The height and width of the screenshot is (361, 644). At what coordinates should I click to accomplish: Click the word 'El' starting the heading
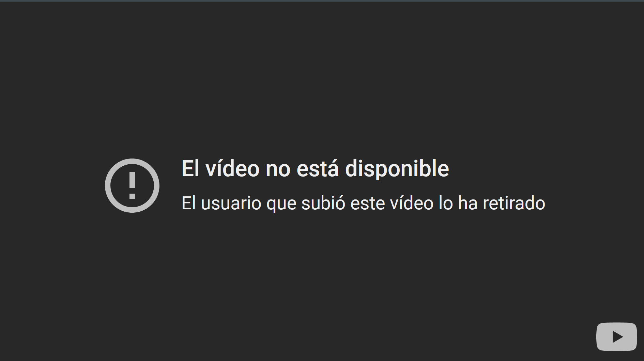[x=190, y=169]
